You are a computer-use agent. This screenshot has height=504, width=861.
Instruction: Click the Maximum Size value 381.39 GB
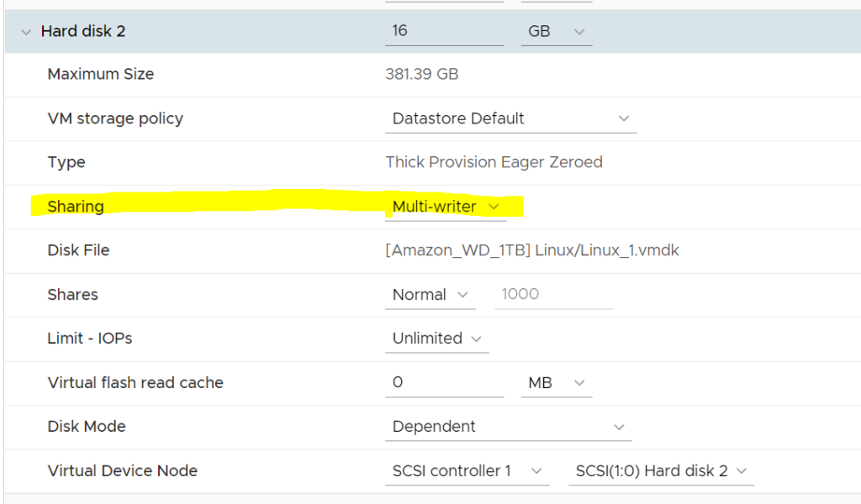421,74
